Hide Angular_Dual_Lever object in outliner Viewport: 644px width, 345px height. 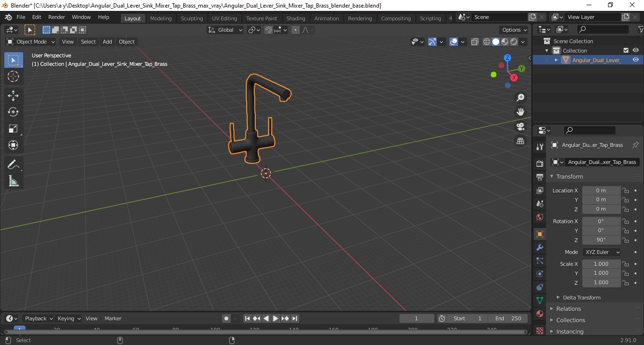[635, 60]
